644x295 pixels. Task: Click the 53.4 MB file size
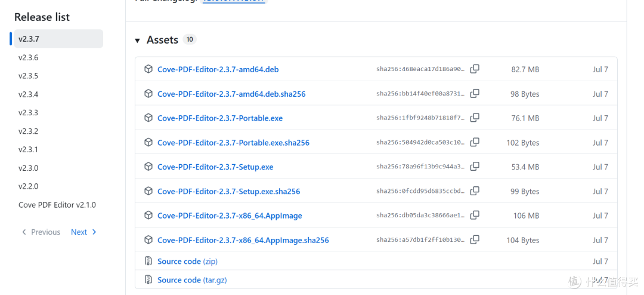525,167
